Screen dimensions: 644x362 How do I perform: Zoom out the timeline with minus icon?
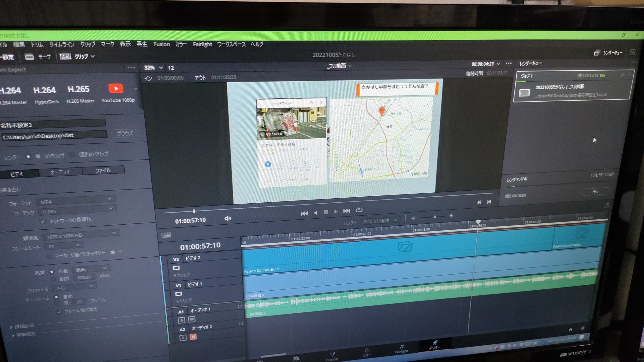414,218
